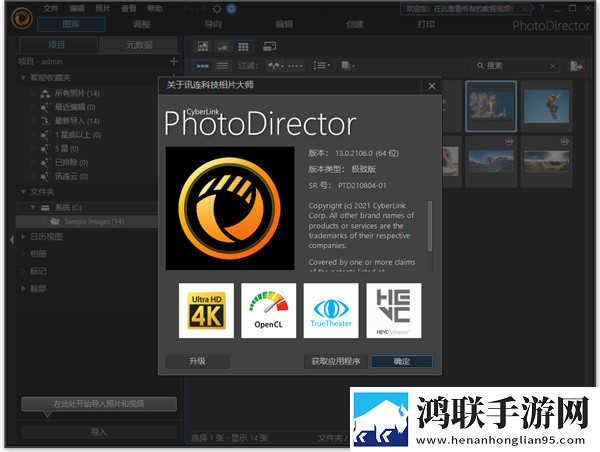Clear the search field with the X
The height and width of the screenshot is (452, 600).
(553, 67)
